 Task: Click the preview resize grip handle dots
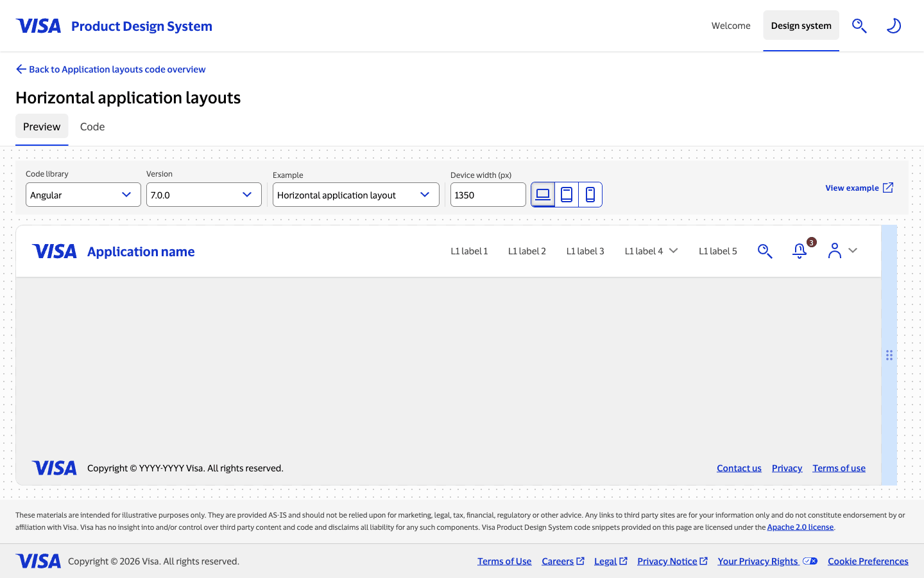click(889, 355)
